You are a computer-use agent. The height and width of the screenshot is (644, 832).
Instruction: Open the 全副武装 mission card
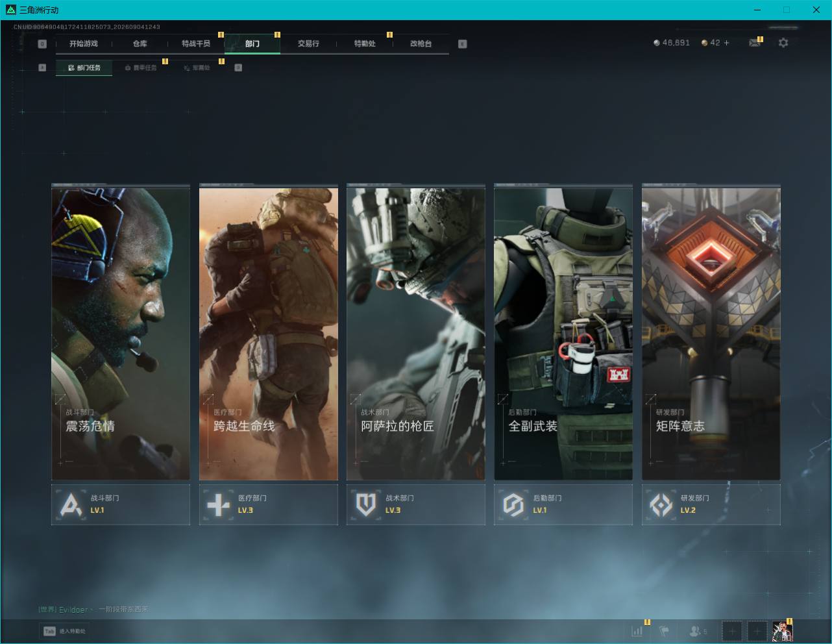pos(563,332)
